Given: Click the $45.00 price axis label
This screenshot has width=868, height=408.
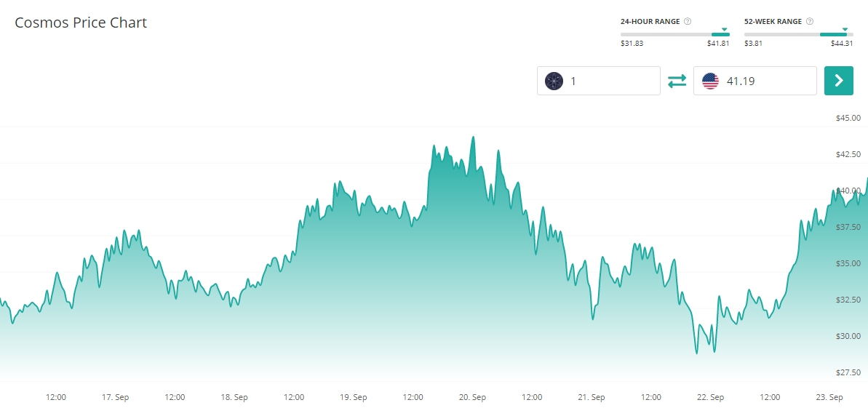Looking at the screenshot, I should (x=848, y=118).
